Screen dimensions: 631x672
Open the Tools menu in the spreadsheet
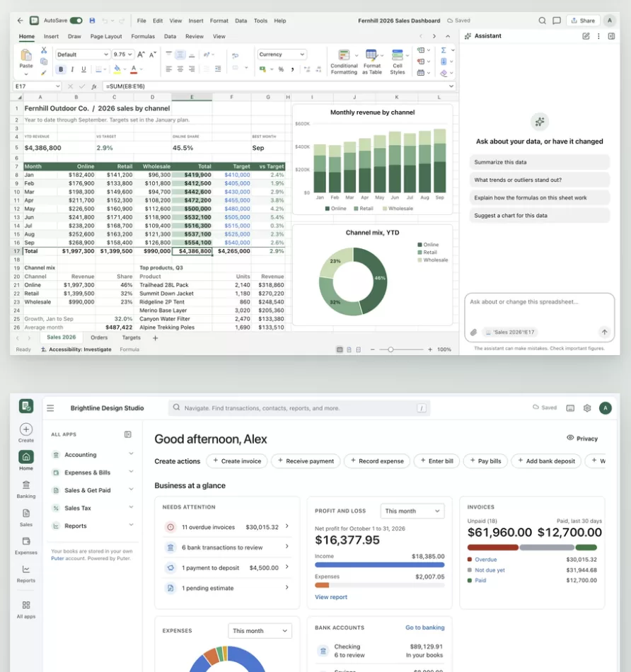coord(260,21)
